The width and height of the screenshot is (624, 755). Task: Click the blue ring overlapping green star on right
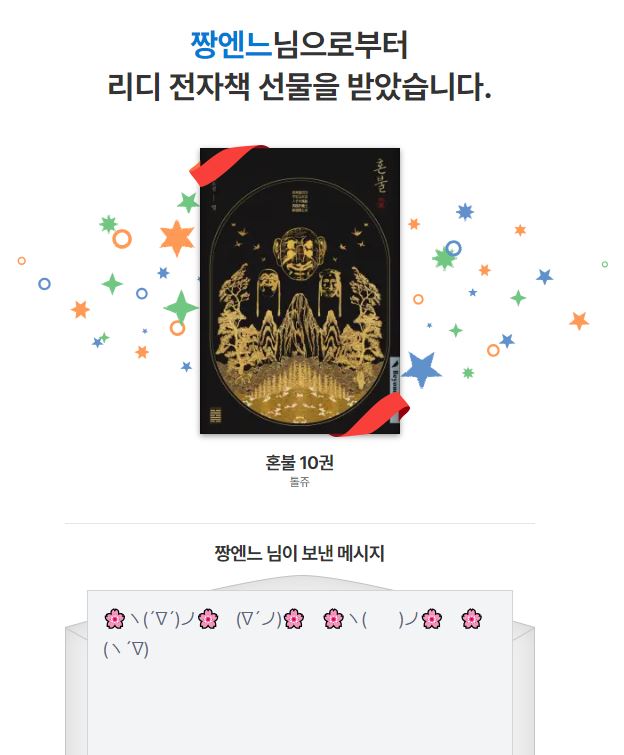tap(453, 248)
